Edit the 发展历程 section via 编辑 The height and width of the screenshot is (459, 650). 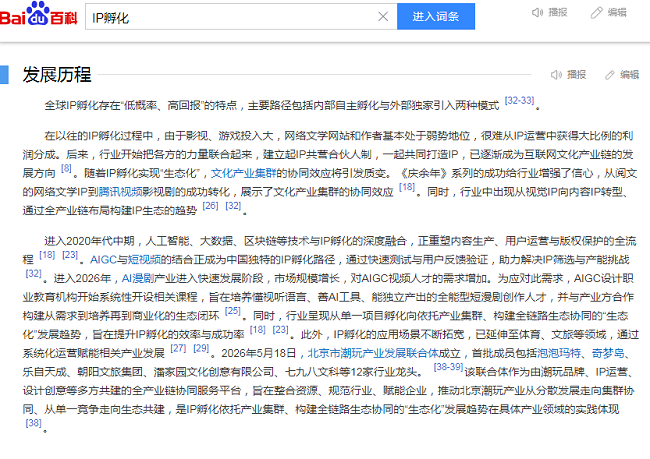click(622, 75)
